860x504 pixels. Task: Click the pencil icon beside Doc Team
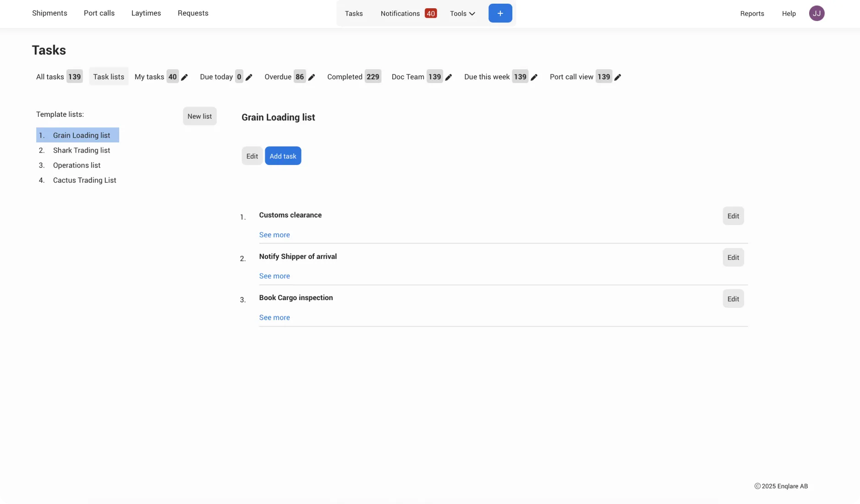(x=449, y=77)
